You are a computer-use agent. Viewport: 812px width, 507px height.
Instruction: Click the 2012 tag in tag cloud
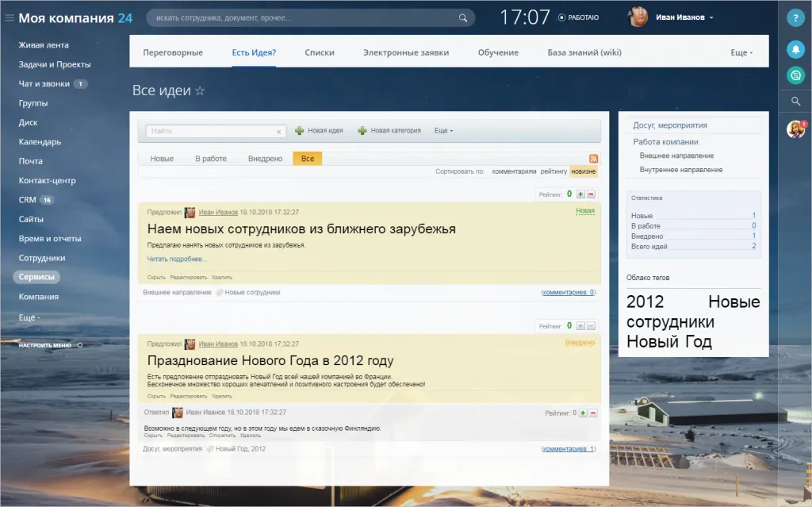point(645,302)
